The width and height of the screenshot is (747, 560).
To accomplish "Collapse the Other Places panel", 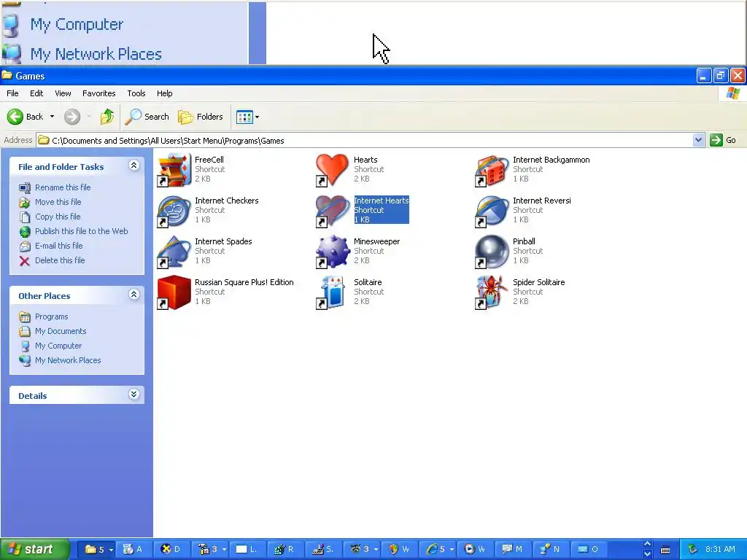I will pyautogui.click(x=134, y=295).
